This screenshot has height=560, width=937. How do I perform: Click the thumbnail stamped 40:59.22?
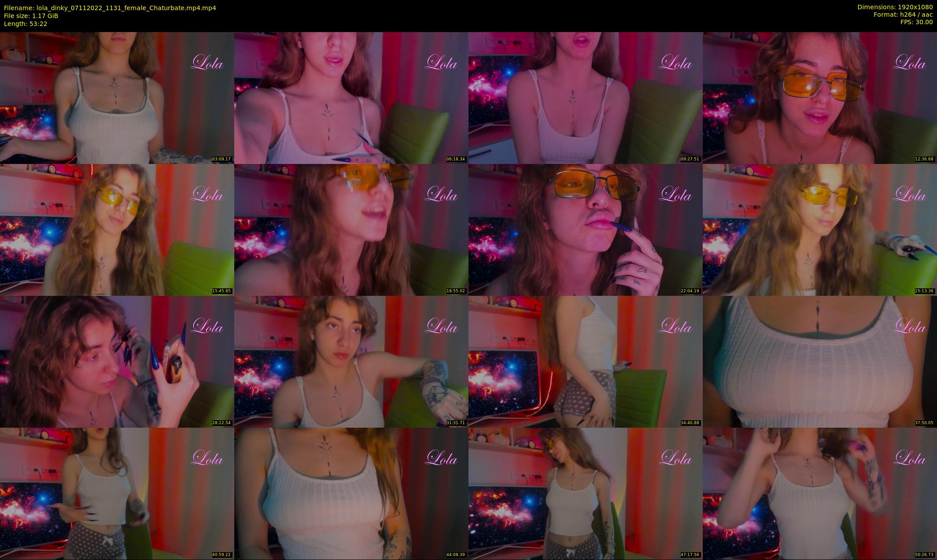click(x=117, y=493)
